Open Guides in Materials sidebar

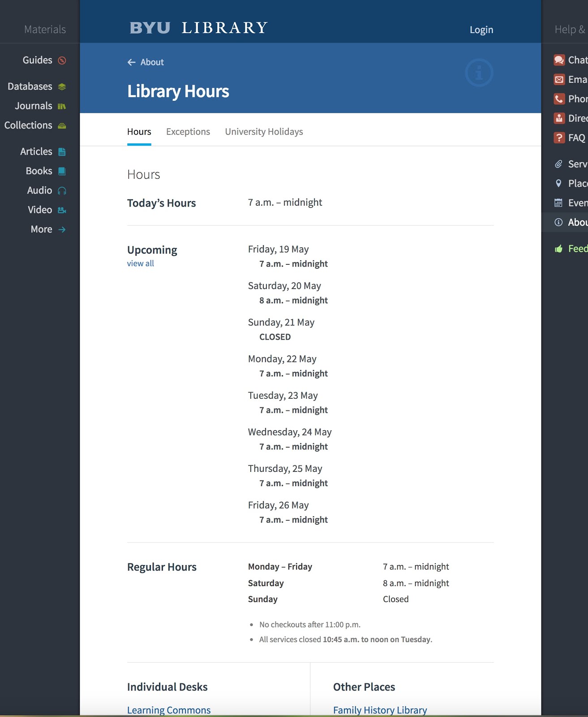tap(38, 60)
